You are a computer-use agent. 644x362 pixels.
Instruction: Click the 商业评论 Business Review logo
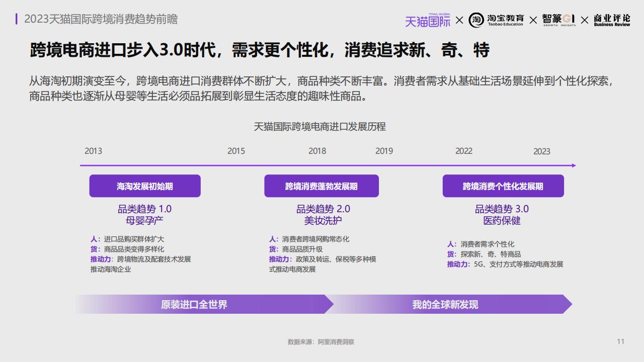(612, 20)
